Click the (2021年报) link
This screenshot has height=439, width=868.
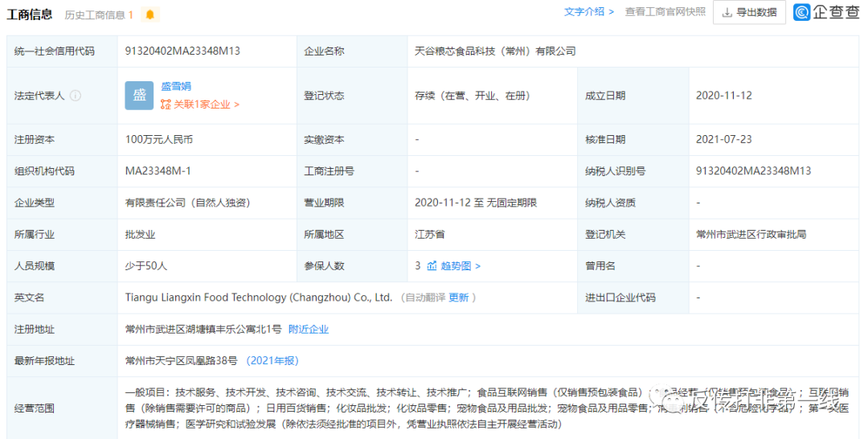click(272, 361)
